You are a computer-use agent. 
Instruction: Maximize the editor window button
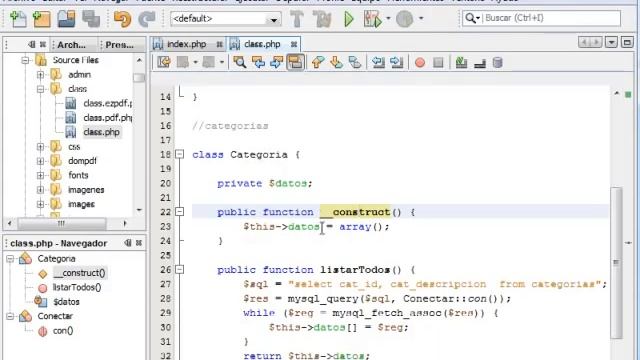(x=627, y=42)
